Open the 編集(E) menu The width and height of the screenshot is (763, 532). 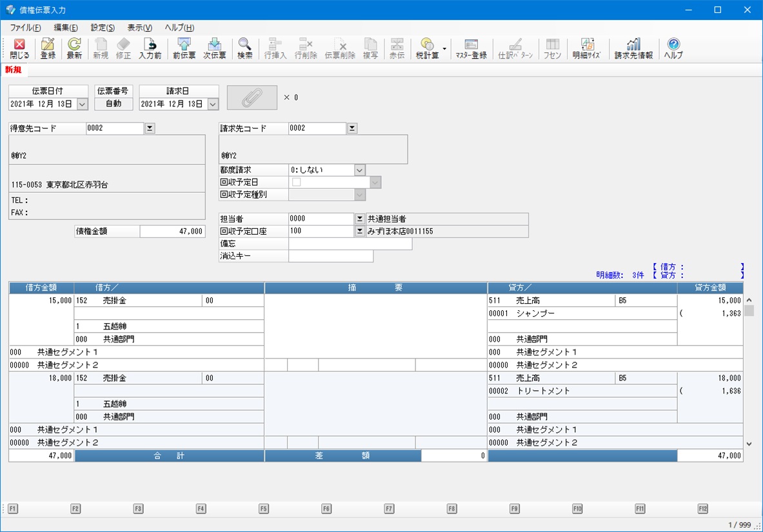(66, 28)
